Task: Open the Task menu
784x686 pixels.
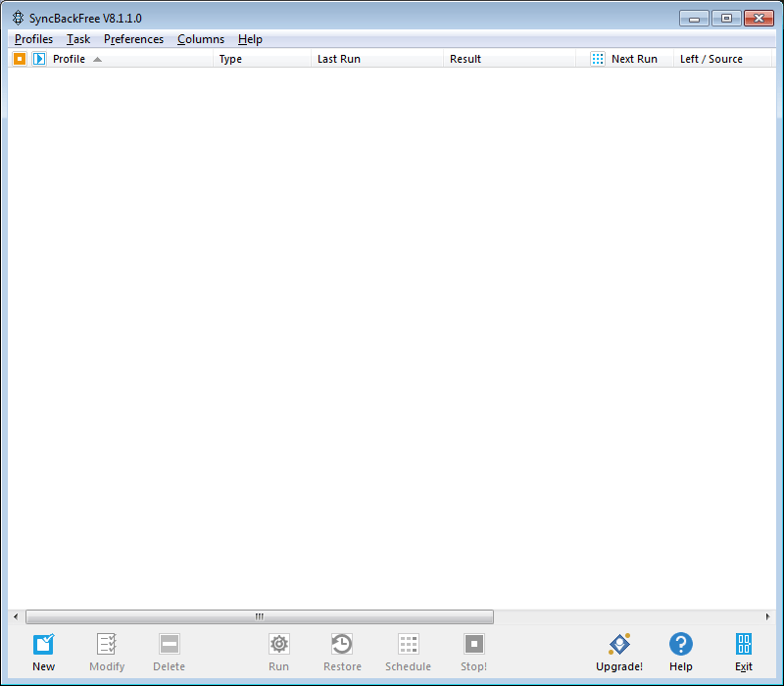Action: pyautogui.click(x=77, y=39)
